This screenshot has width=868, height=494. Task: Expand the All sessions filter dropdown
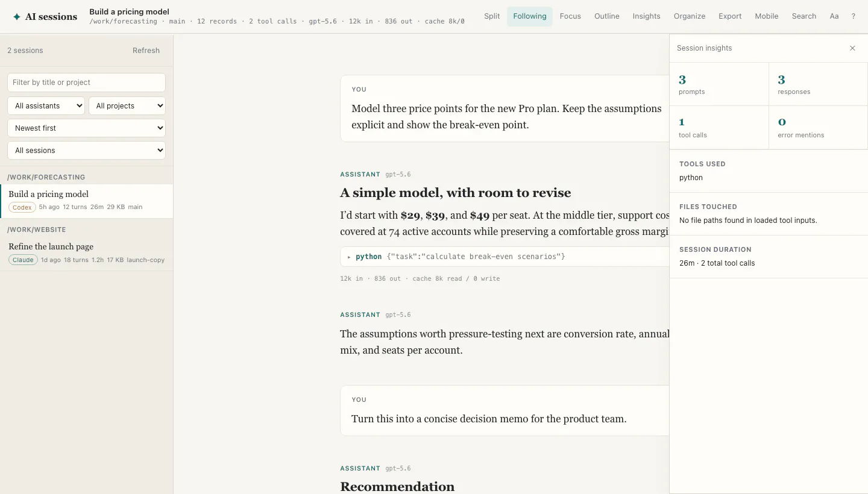(86, 150)
